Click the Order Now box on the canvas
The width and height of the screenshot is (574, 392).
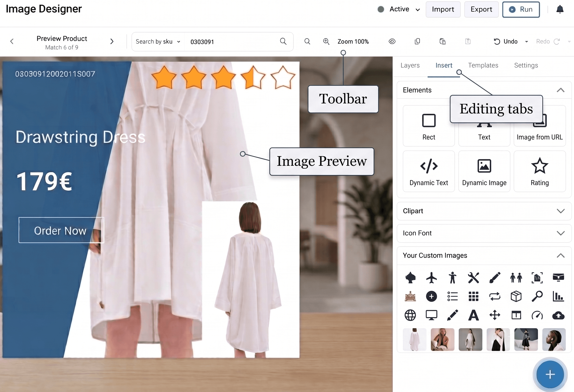(x=61, y=230)
